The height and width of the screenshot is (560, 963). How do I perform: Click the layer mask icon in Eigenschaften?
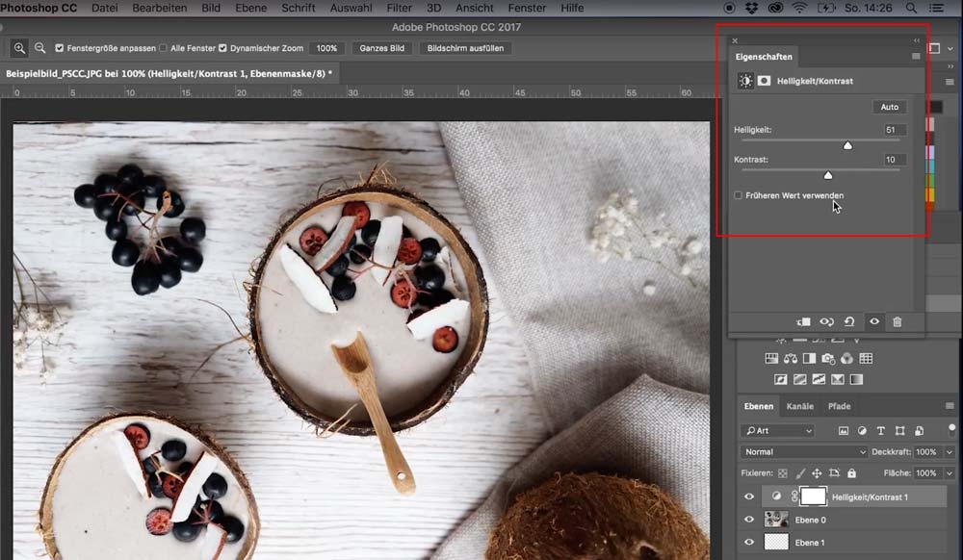(x=765, y=82)
